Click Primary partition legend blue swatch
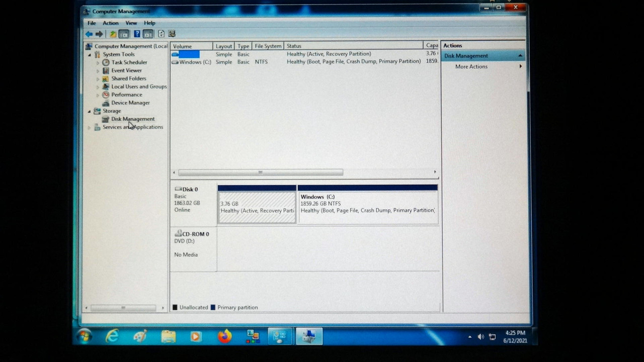This screenshot has height=362, width=644. pyautogui.click(x=213, y=307)
